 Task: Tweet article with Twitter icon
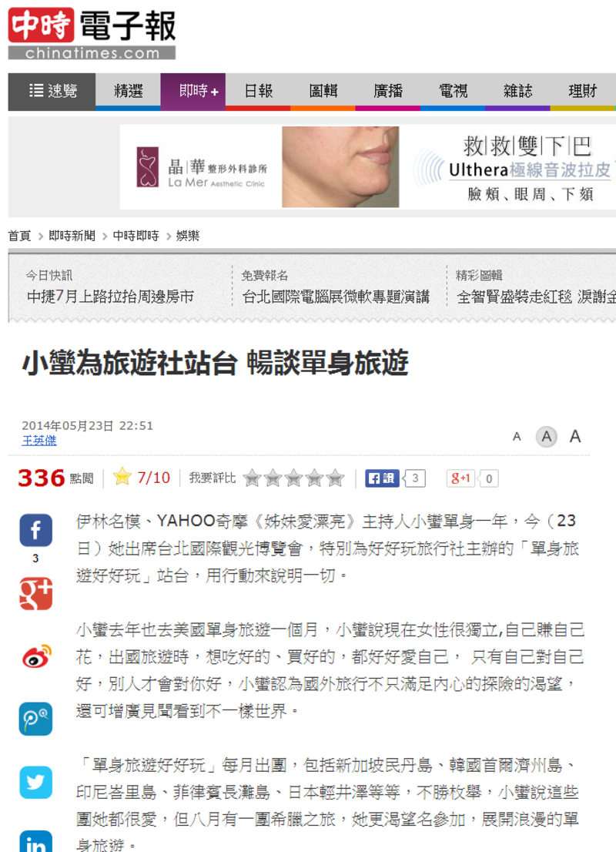pyautogui.click(x=36, y=783)
